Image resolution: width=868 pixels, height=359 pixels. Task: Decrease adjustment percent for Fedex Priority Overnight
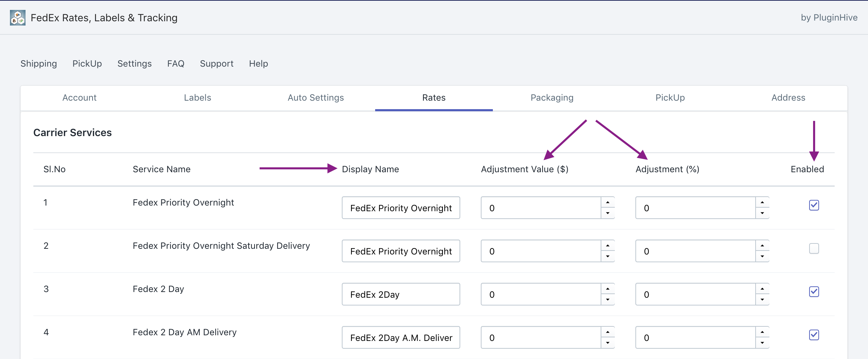(762, 213)
